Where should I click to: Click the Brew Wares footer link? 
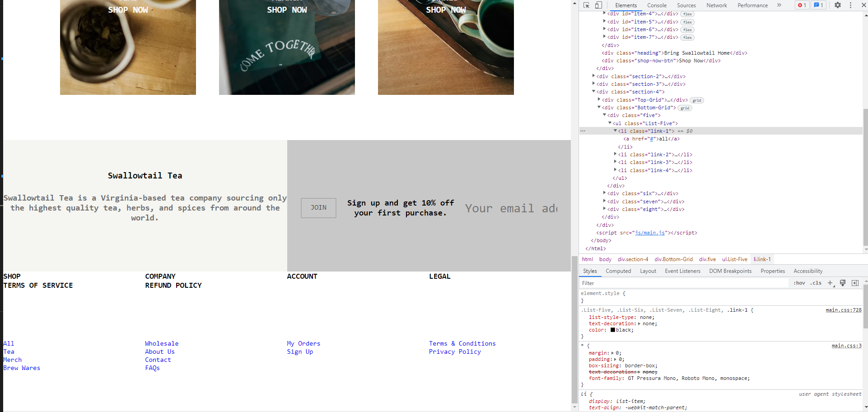click(22, 368)
